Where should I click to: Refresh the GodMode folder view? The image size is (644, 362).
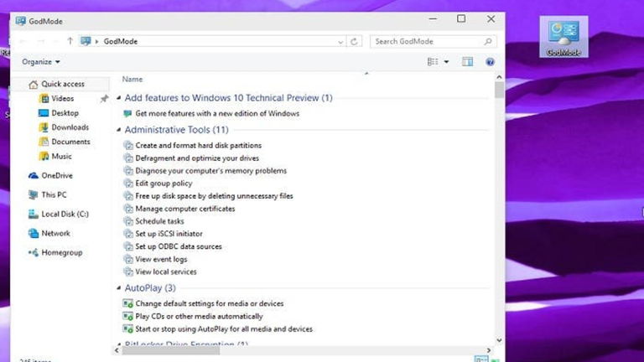coord(354,41)
